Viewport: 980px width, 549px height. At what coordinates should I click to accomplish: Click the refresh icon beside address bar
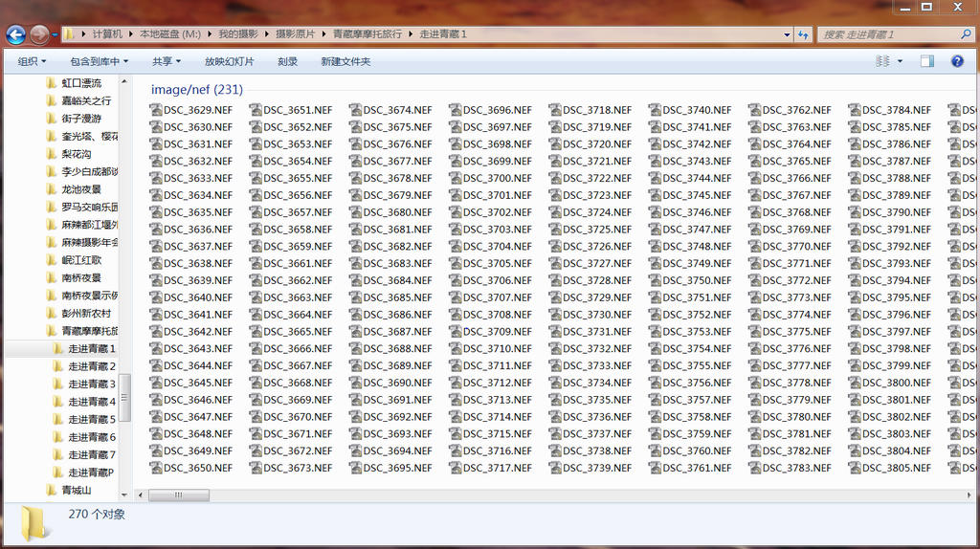pyautogui.click(x=802, y=34)
